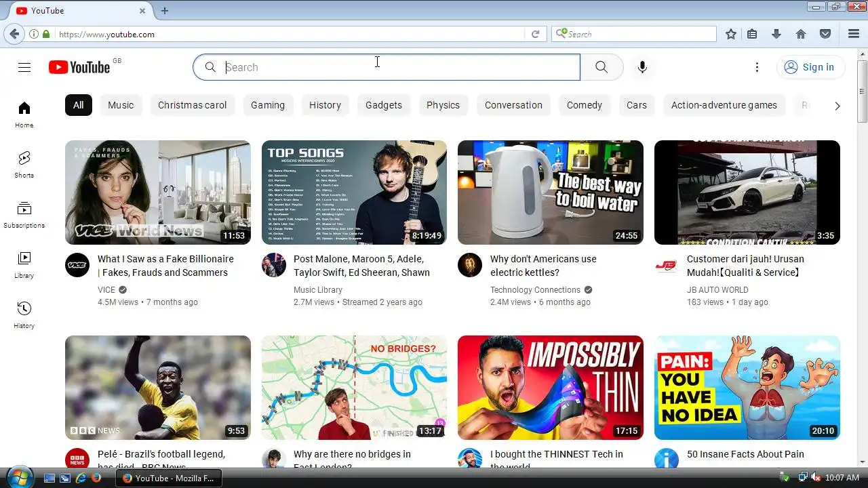Image resolution: width=868 pixels, height=488 pixels.
Task: Bookmark this page with star icon
Action: (731, 34)
